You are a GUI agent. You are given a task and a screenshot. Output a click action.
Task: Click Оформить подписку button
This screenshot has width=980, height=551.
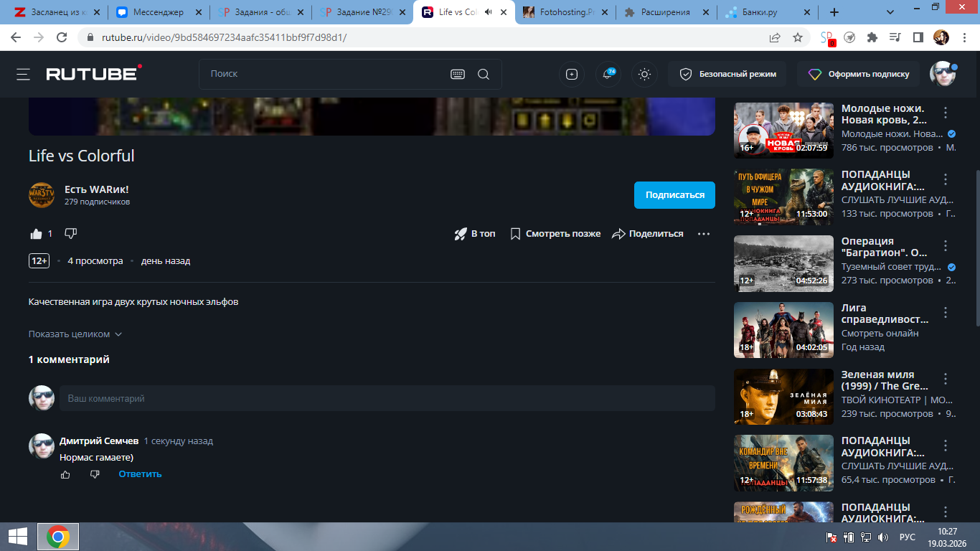pos(858,74)
